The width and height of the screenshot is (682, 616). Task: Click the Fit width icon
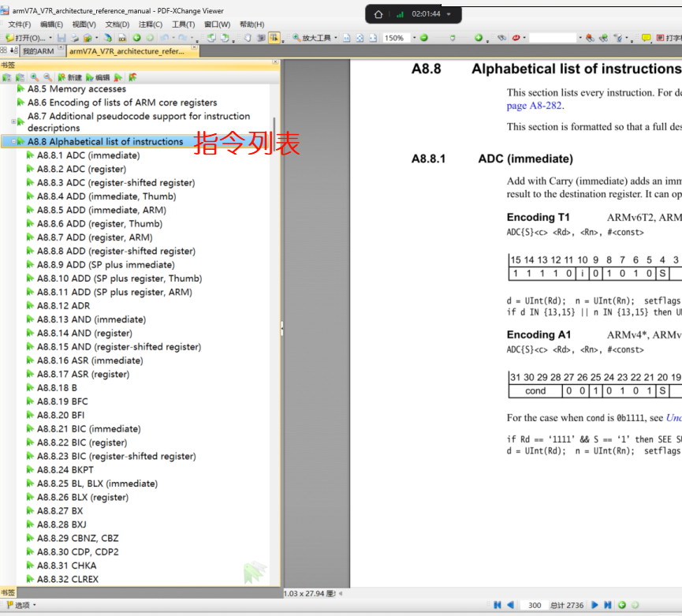[x=373, y=38]
